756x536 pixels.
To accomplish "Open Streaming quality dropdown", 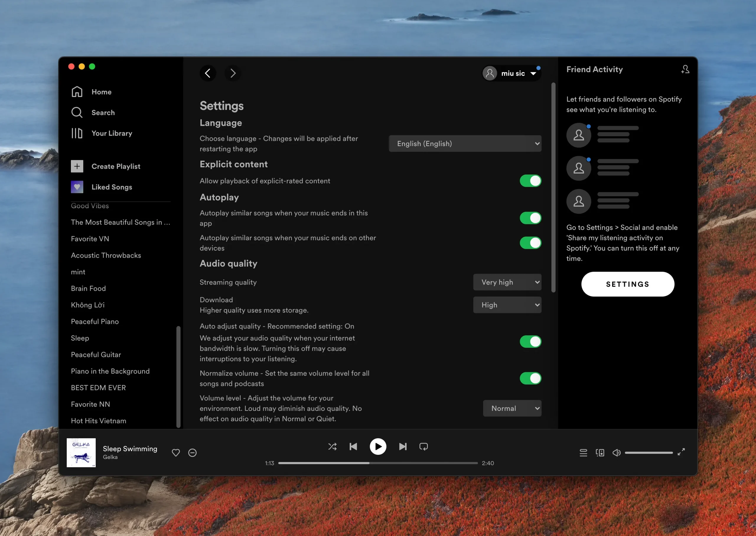I will (507, 282).
